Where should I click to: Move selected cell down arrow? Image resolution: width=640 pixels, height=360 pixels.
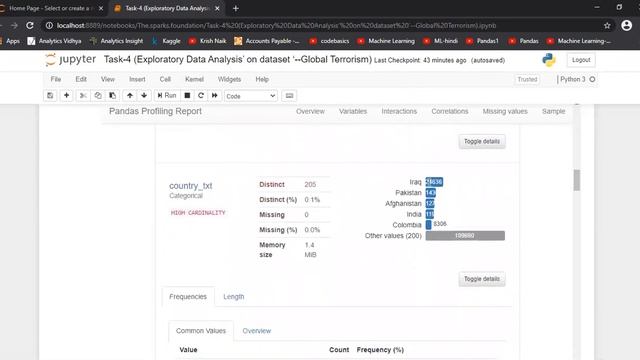click(x=144, y=96)
